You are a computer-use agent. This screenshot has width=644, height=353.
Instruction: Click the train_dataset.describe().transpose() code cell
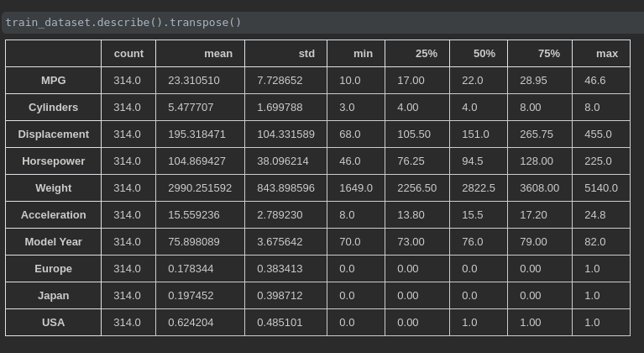[x=322, y=23]
